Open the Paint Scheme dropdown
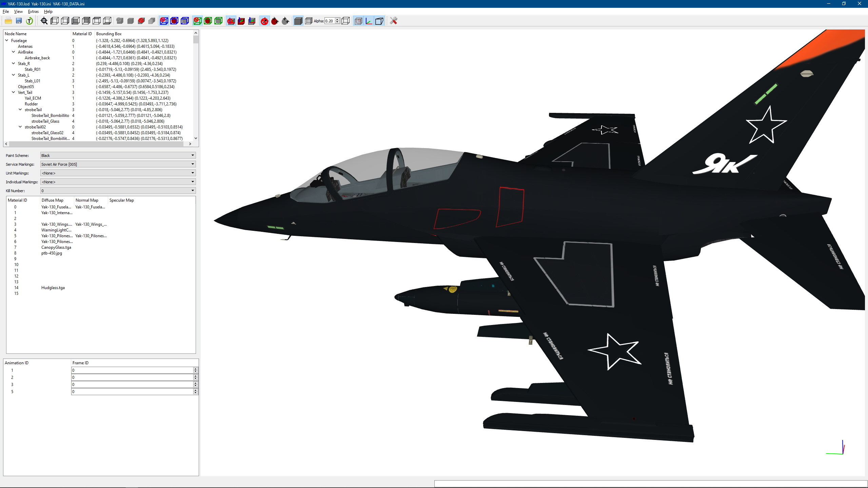Viewport: 868px width, 488px height. point(118,155)
